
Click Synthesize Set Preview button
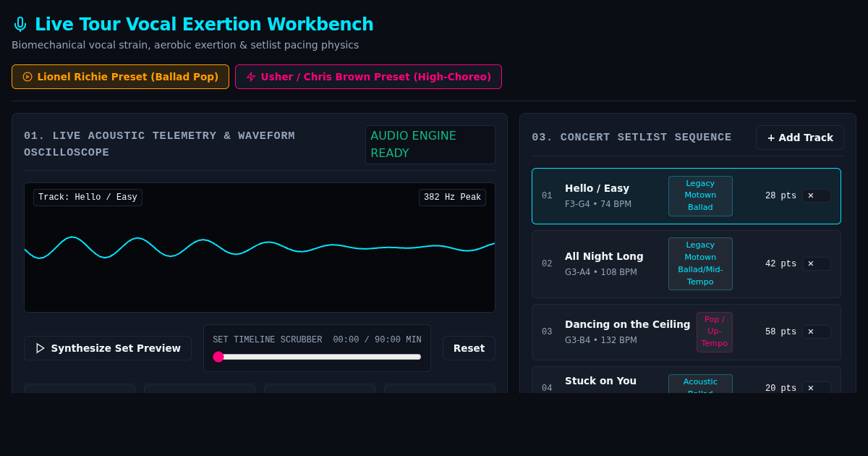coord(108,348)
